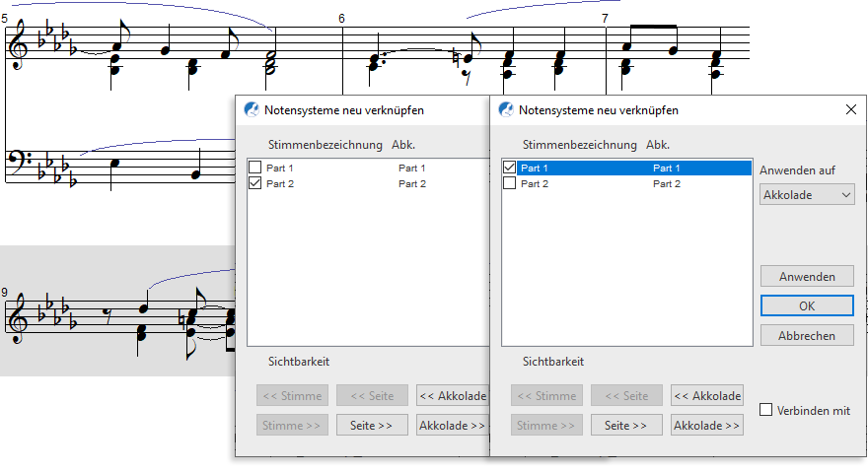
Task: Enable the Verbinden mit checkbox
Action: tap(766, 410)
